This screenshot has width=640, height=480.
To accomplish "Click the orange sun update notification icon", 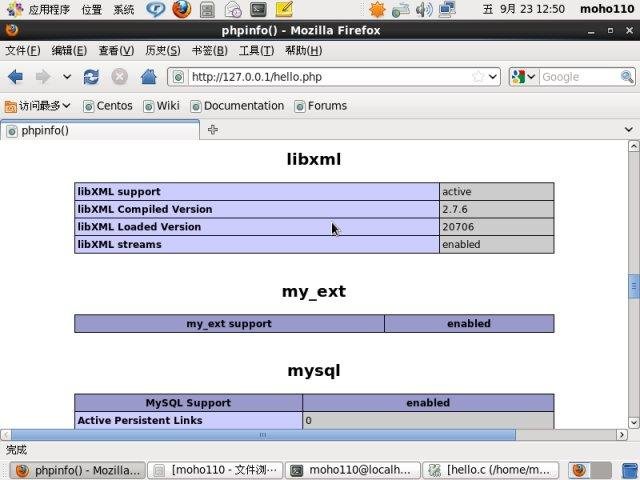I will (377, 9).
